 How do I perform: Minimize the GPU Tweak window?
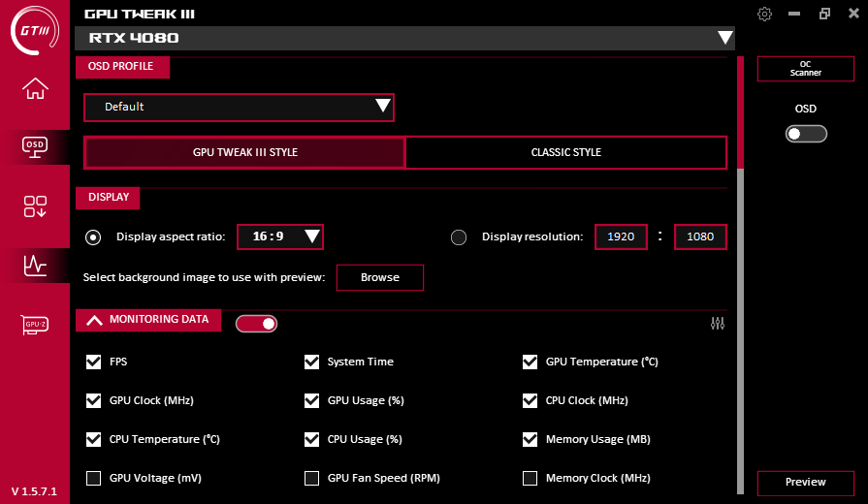point(794,14)
